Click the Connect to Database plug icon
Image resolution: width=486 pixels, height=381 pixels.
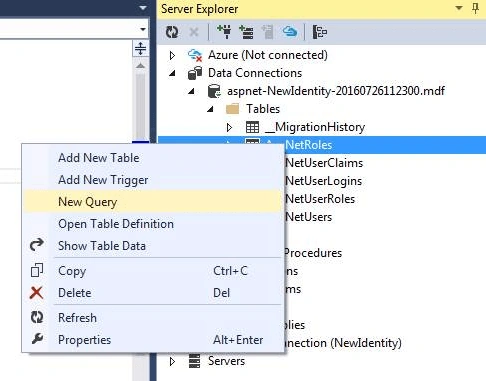click(x=224, y=32)
